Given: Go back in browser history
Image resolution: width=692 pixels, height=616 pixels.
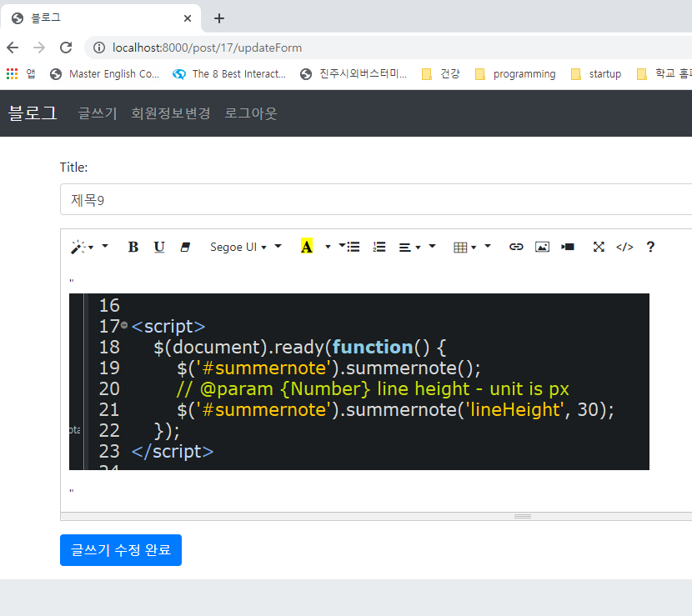Looking at the screenshot, I should (x=13, y=48).
